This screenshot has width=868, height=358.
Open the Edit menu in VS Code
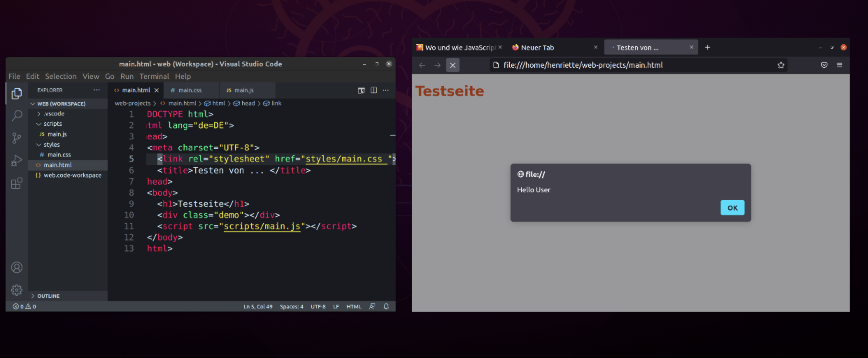33,76
